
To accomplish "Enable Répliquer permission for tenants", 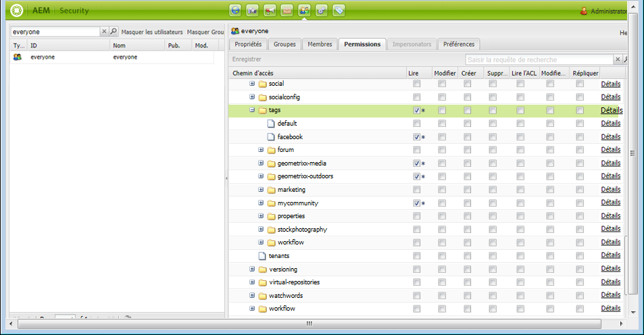I will (x=580, y=256).
